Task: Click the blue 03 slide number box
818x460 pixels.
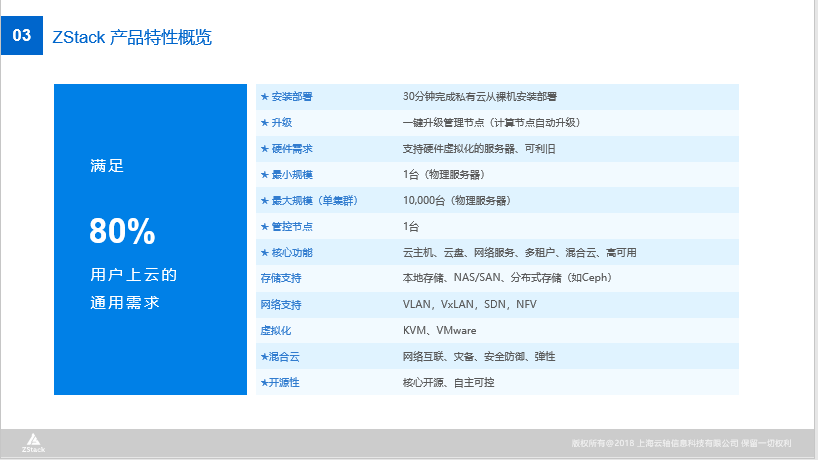Action: click(x=22, y=35)
